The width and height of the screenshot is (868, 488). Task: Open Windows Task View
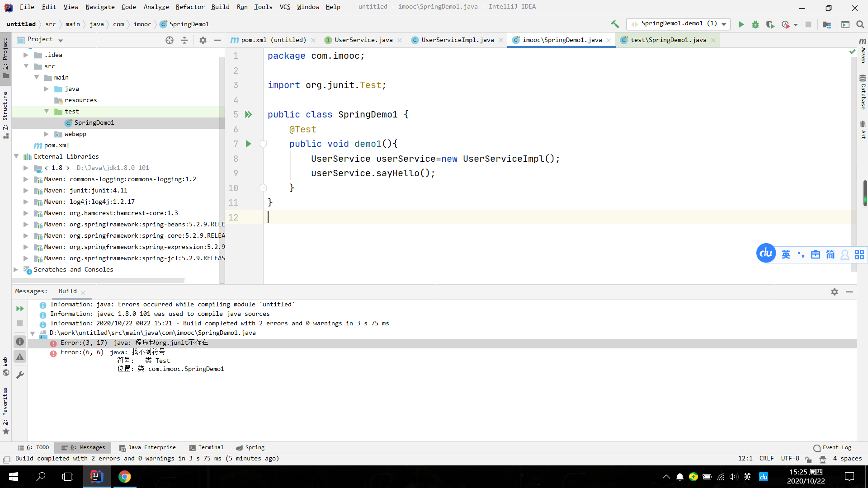point(68,477)
